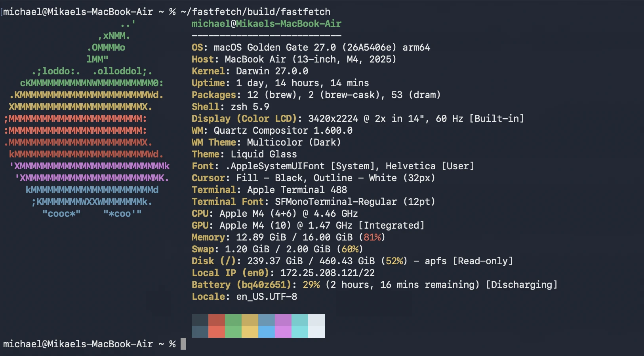Click the block cursor after the last prompt
The height and width of the screenshot is (356, 644).
click(x=183, y=344)
